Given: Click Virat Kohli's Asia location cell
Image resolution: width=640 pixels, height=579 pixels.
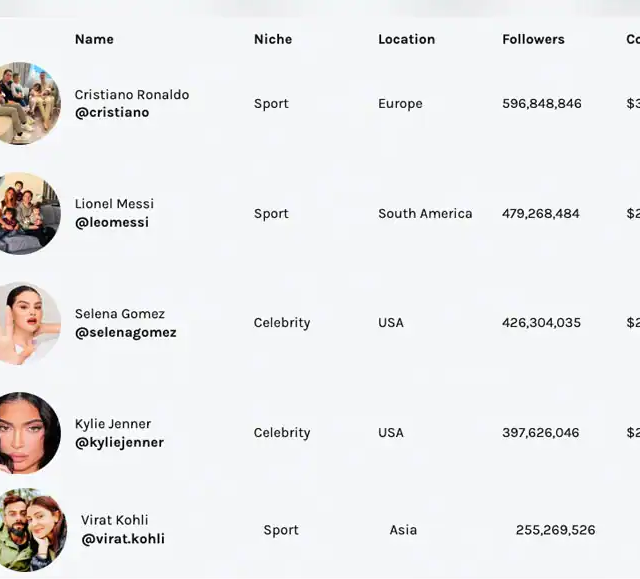Looking at the screenshot, I should [403, 530].
